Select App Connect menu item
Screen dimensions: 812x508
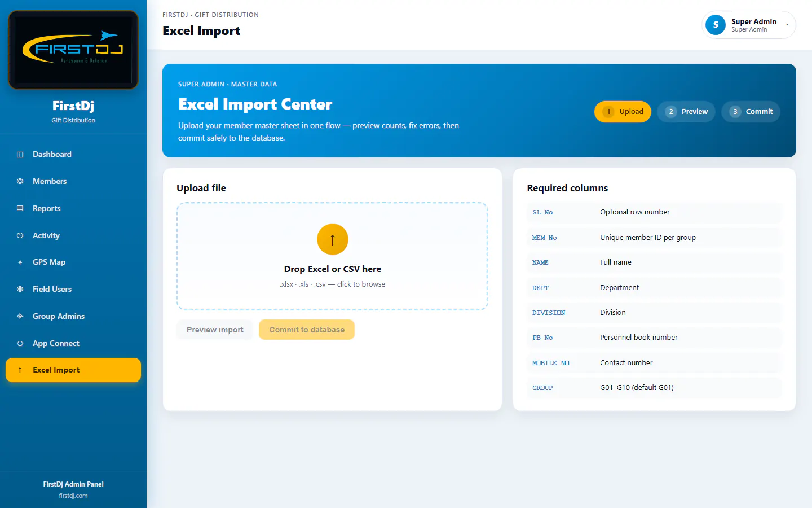tap(73, 344)
